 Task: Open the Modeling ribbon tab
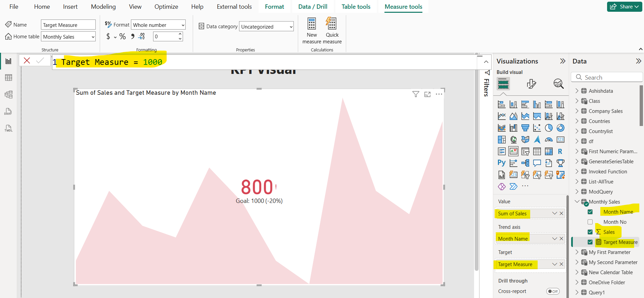103,7
